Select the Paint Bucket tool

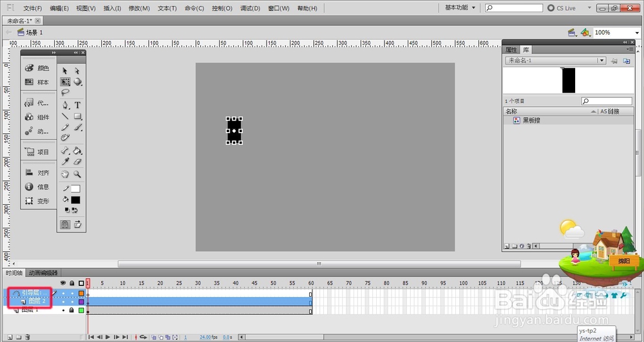pyautogui.click(x=77, y=151)
